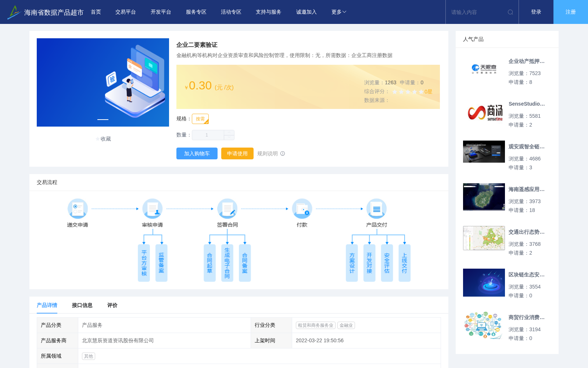Click the 合同备案 sub-step box

[x=245, y=263]
